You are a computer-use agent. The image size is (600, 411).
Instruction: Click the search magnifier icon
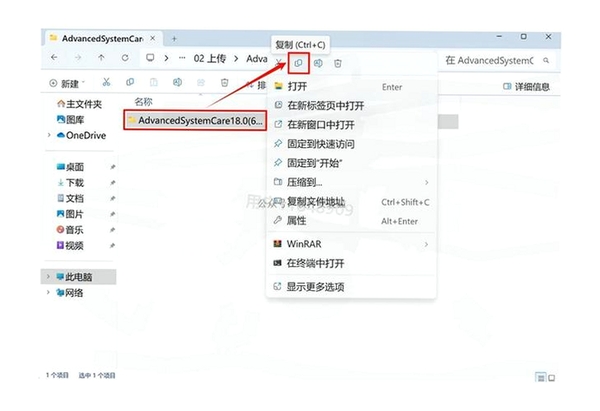coord(546,60)
